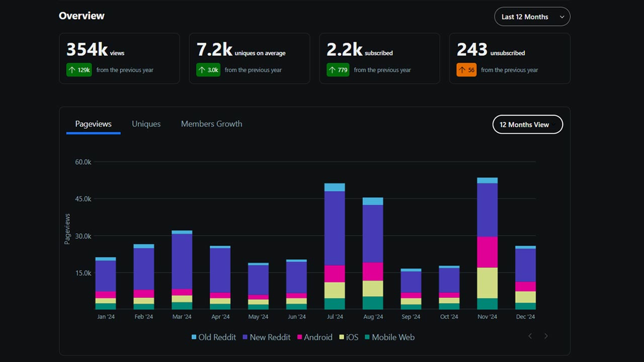Click the Mar '24 bar
This screenshot has height=362, width=644.
(182, 270)
